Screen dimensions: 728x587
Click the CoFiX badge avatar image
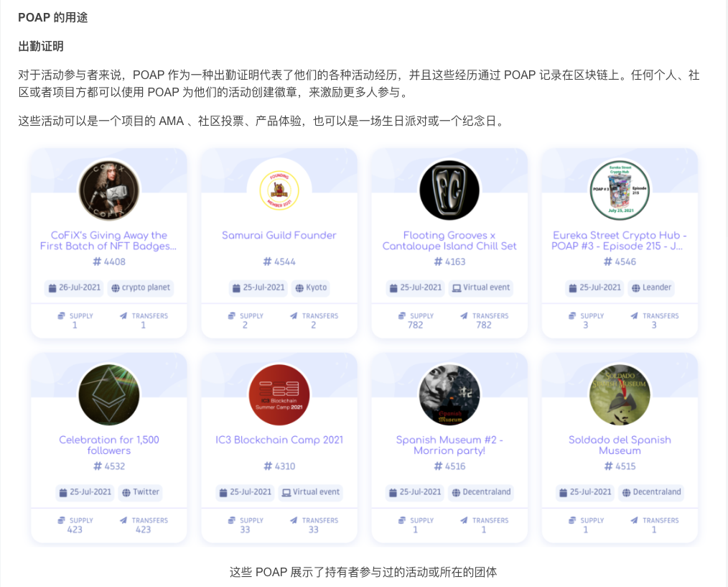pyautogui.click(x=109, y=190)
